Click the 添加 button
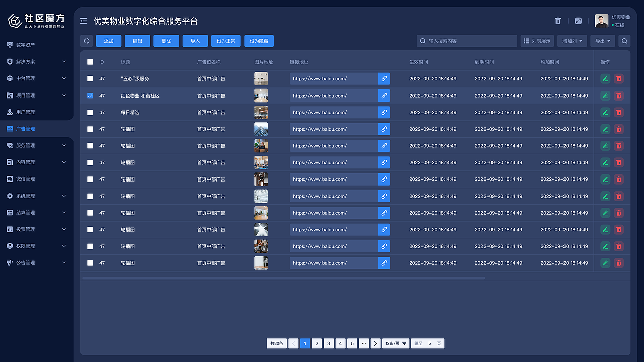Image resolution: width=644 pixels, height=362 pixels. [x=109, y=41]
